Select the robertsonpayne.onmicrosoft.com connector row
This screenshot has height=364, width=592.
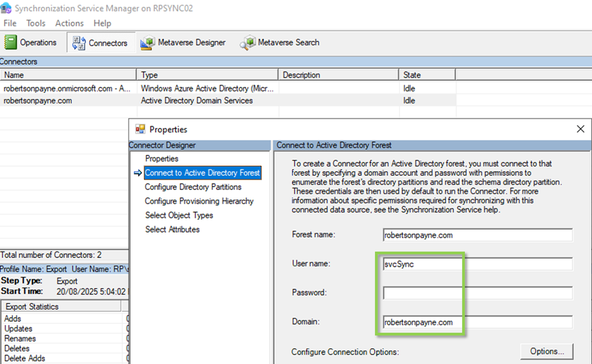228,88
